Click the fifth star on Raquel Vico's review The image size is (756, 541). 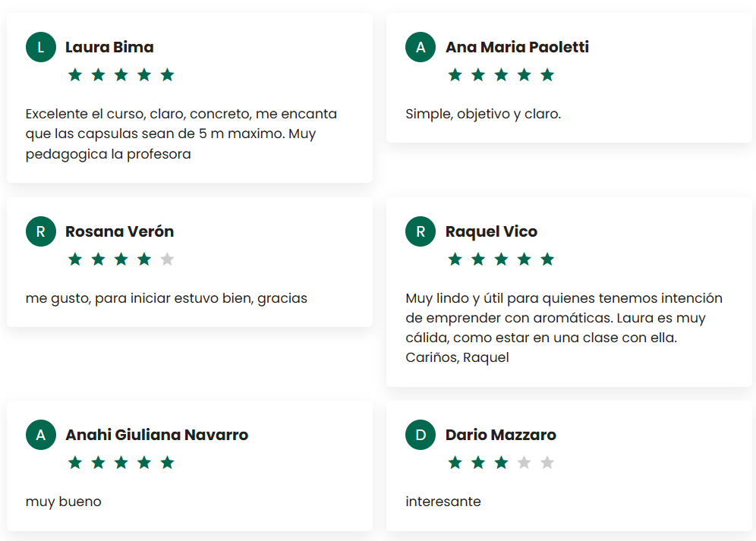point(547,259)
